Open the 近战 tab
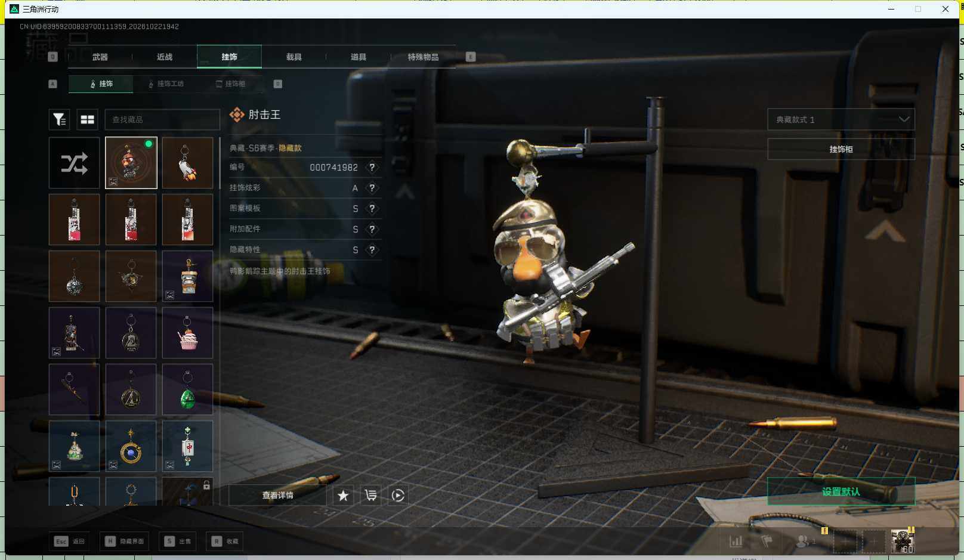 click(x=165, y=57)
